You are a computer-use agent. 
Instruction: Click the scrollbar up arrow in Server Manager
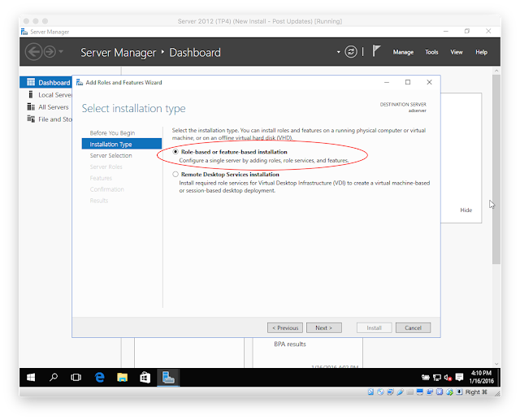coord(496,71)
